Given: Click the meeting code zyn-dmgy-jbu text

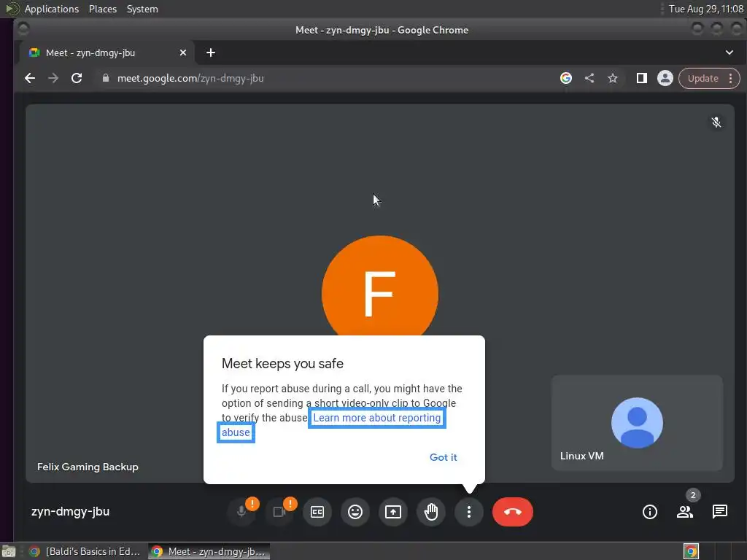Looking at the screenshot, I should (x=71, y=512).
